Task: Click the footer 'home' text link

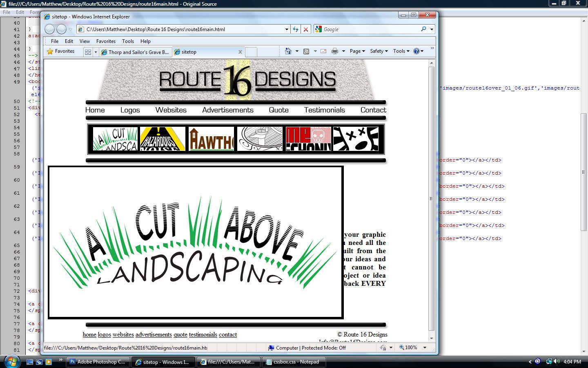Action: [x=89, y=334]
